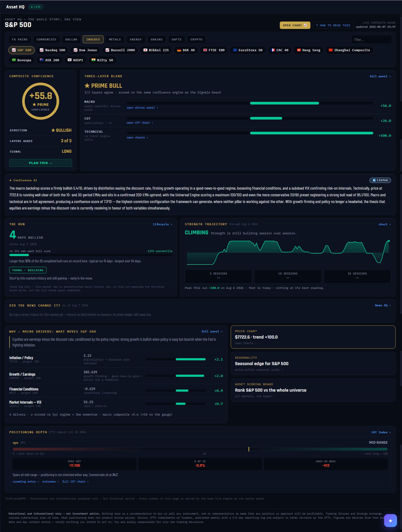The height and width of the screenshot is (532, 402).
Task: Select Shanghai Composite with China flag
Action: point(349,50)
